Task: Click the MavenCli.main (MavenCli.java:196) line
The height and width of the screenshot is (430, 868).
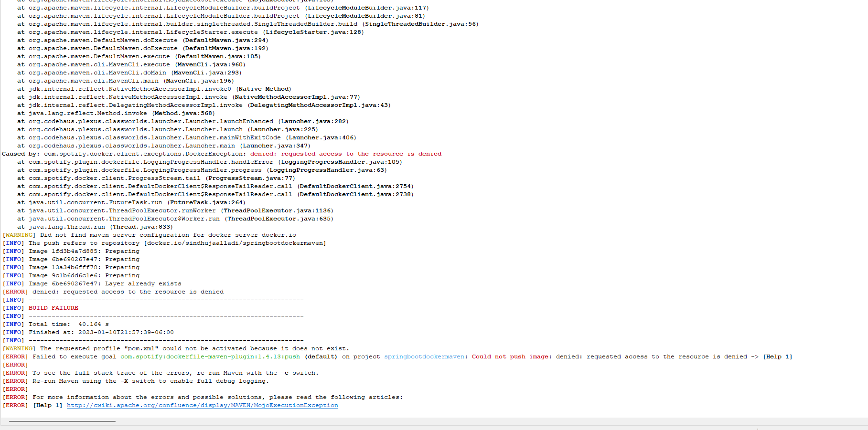Action: click(126, 81)
